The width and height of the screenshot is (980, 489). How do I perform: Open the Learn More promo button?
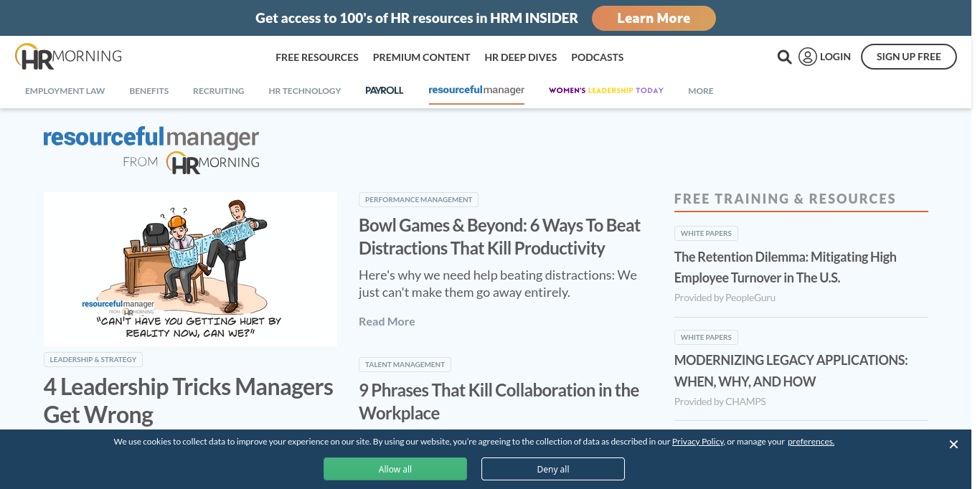click(654, 18)
